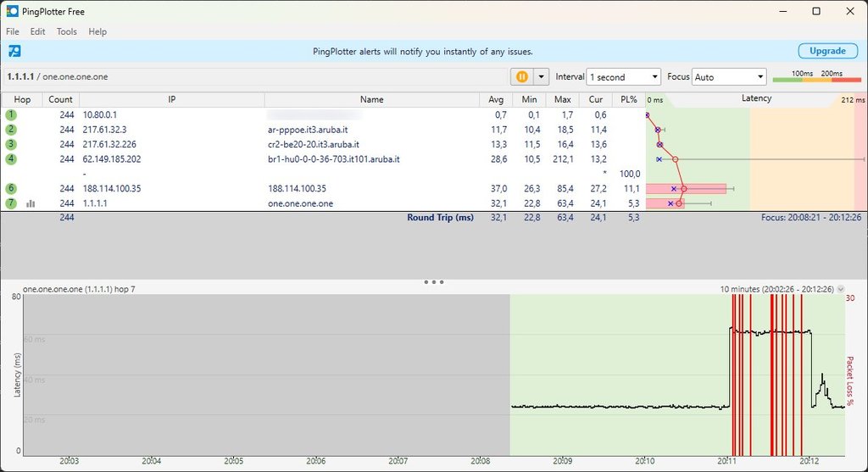
Task: Open the Tools menu
Action: pyautogui.click(x=66, y=31)
